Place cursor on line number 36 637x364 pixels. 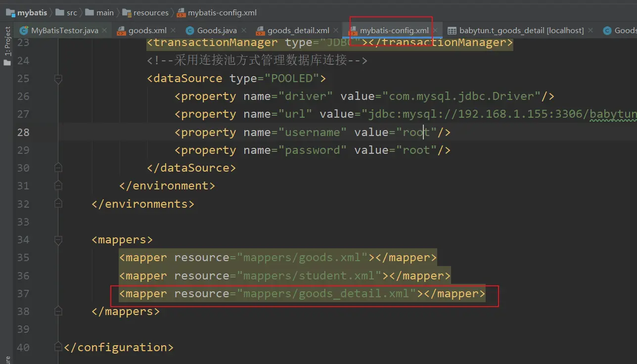[x=23, y=276]
